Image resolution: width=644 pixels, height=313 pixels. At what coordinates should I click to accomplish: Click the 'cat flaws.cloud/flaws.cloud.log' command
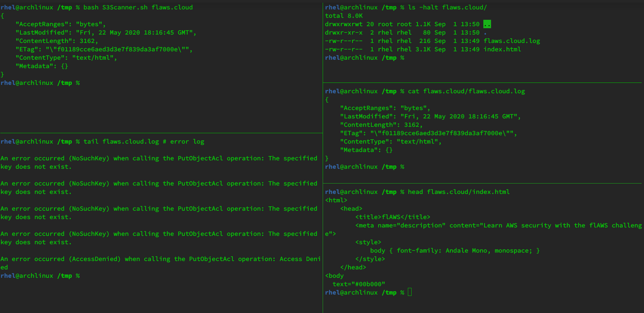466,91
